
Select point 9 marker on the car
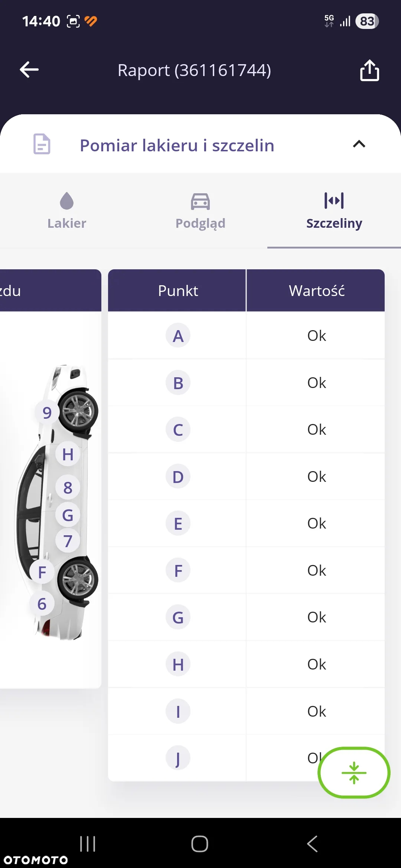(x=47, y=412)
